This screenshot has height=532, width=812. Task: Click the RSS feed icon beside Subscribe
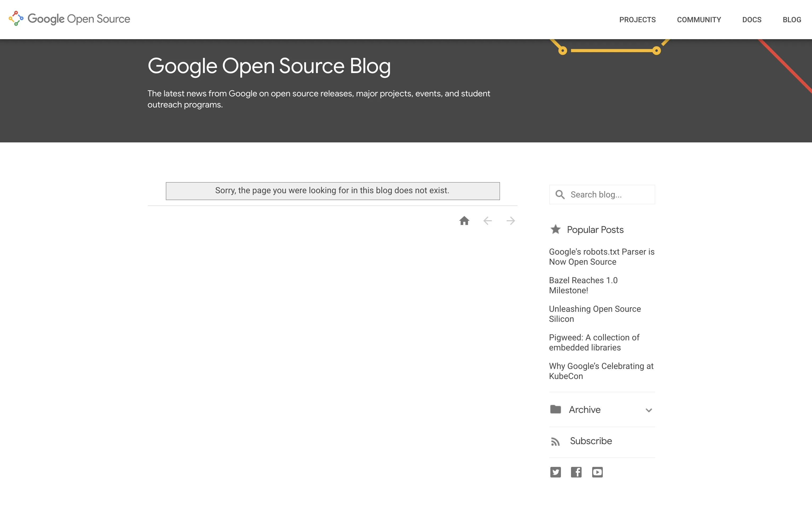click(555, 442)
